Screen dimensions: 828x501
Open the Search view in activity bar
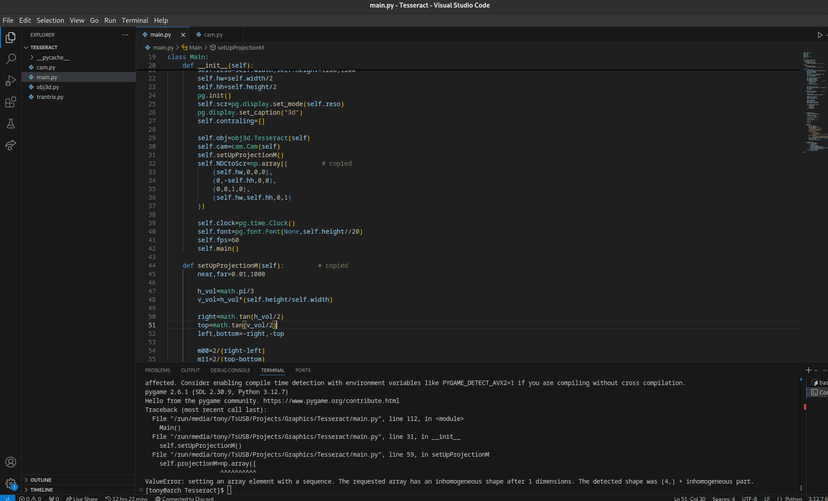tap(11, 59)
